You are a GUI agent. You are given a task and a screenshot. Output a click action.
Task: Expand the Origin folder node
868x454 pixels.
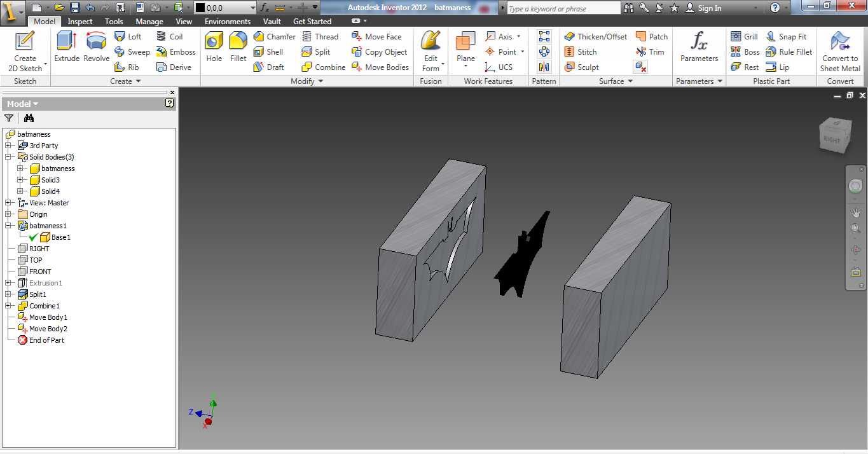point(8,214)
